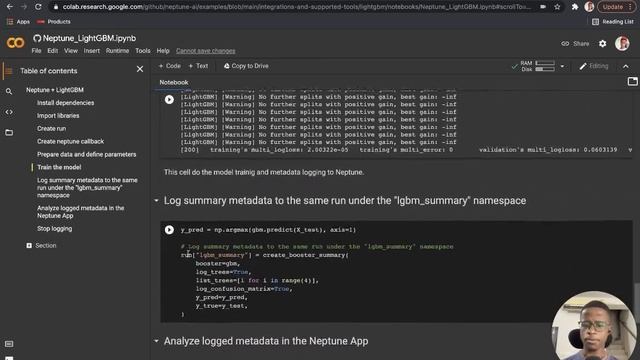Click the Cannot save changes link

pyautogui.click(x=205, y=51)
